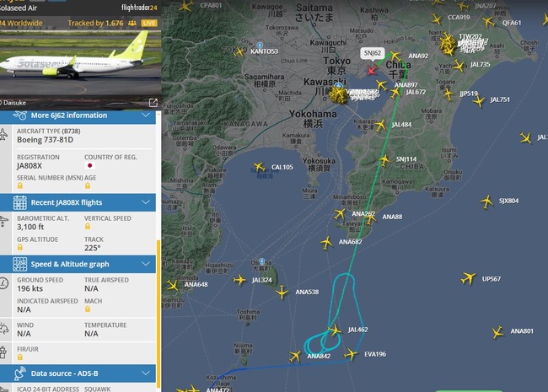Screen dimensions: 548x392
Task: Click the locked Serial Number padlock icon
Action: [x=20, y=185]
